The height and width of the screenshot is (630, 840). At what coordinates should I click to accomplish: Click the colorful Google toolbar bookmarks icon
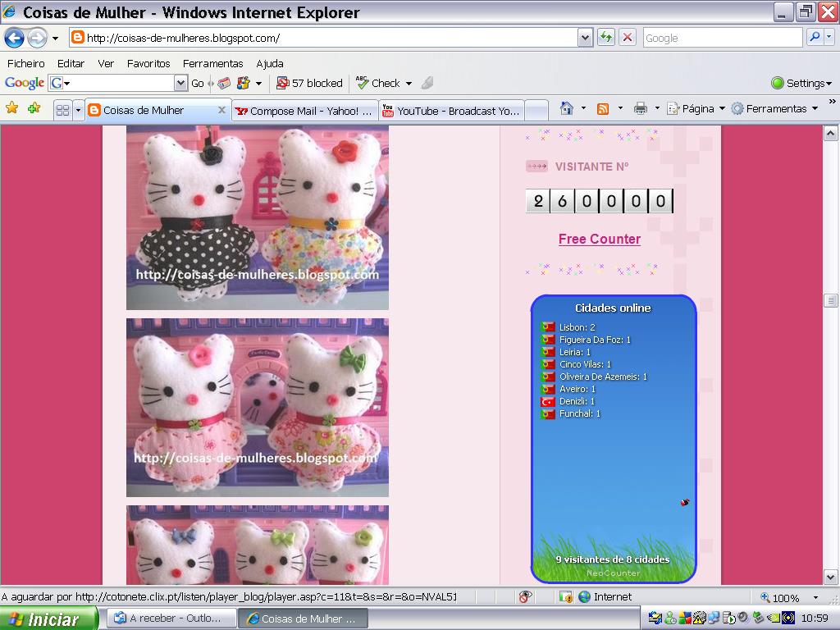244,83
